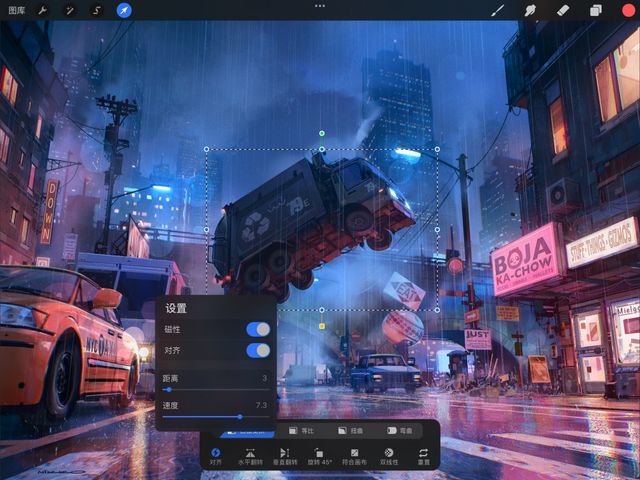Image resolution: width=640 pixels, height=480 pixels.
Task: Click the left-middle transform handle
Action: click(x=206, y=230)
